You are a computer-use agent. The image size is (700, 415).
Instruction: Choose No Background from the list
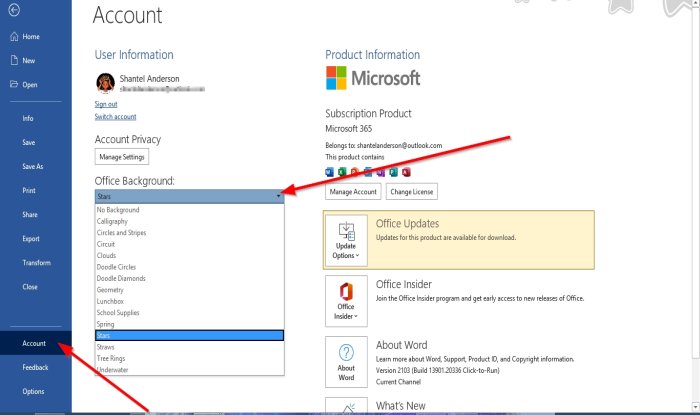coord(190,210)
